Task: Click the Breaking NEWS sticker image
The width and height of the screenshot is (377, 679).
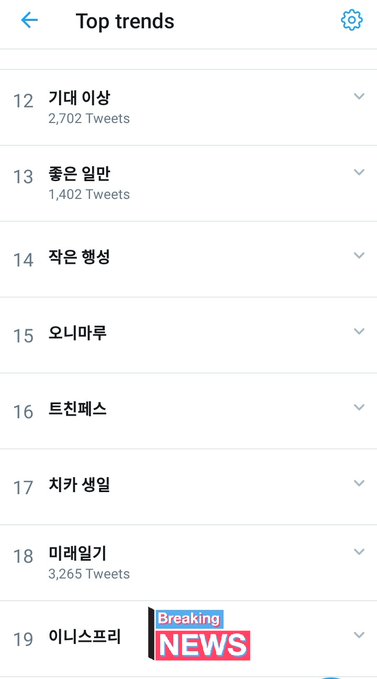Action: coord(199,634)
